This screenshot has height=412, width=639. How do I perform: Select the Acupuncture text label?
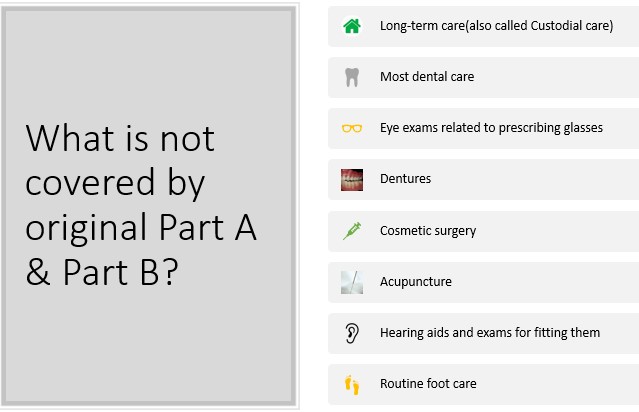point(415,282)
